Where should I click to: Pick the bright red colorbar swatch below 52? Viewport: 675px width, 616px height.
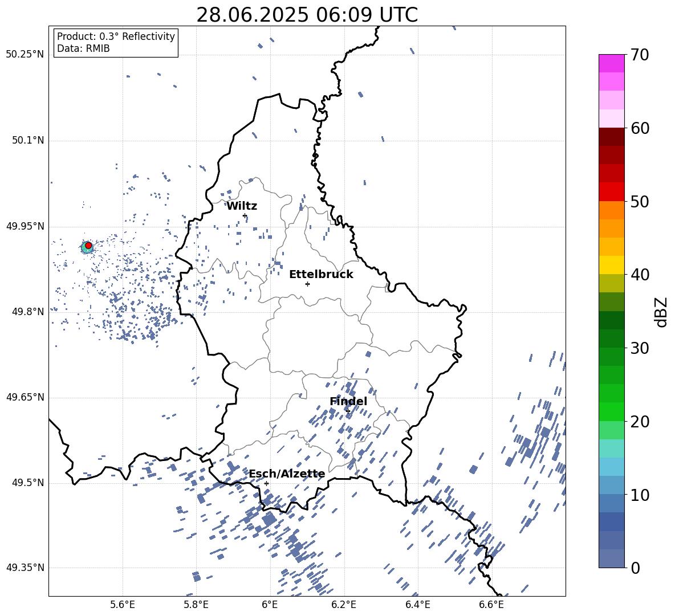click(x=612, y=192)
